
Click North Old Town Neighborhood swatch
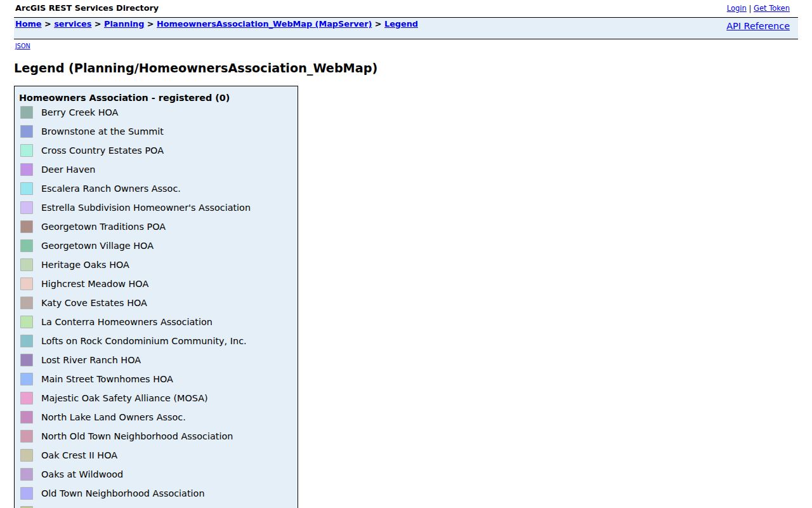[27, 436]
